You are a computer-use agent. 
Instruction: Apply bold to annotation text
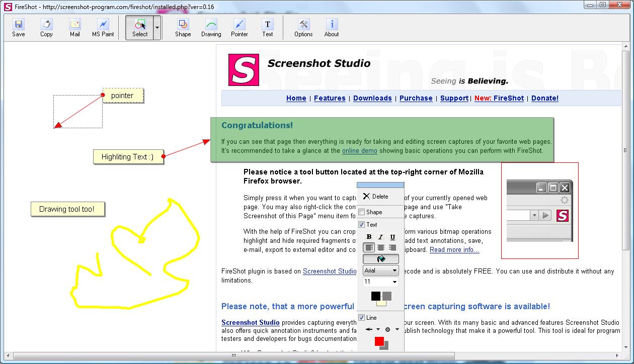pos(369,237)
